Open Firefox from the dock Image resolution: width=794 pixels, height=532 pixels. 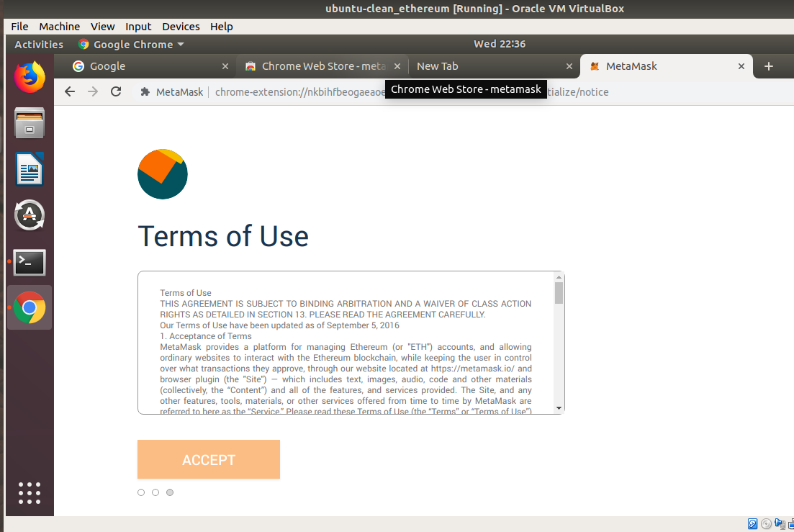tap(29, 76)
